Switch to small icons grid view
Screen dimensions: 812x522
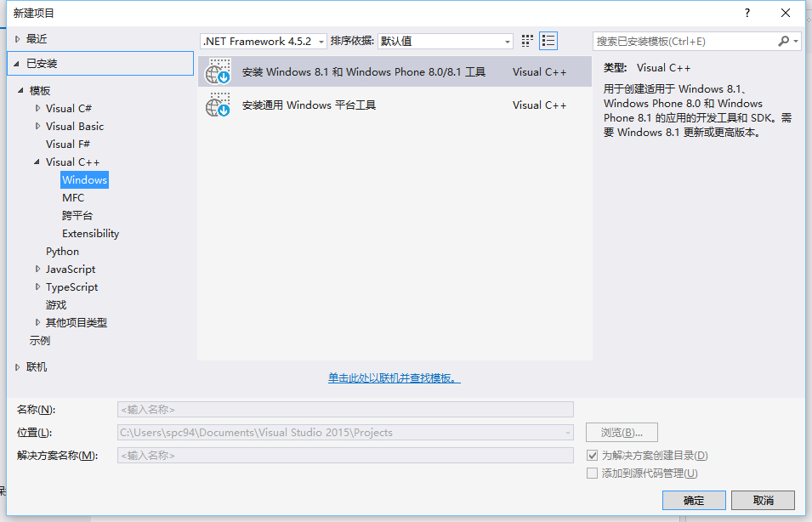pyautogui.click(x=527, y=41)
